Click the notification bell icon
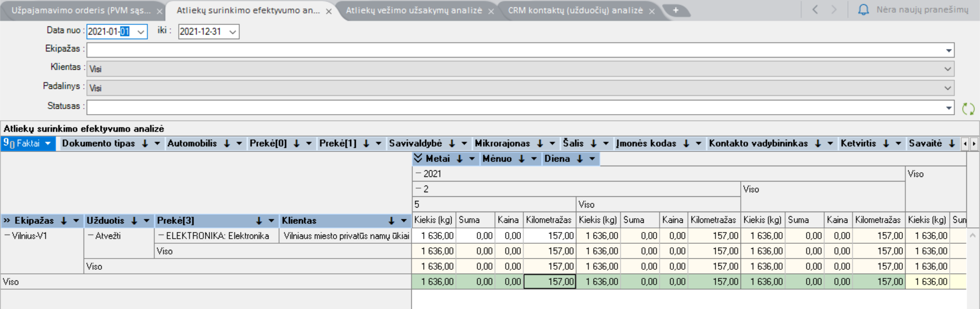This screenshot has height=309, width=980. (863, 10)
